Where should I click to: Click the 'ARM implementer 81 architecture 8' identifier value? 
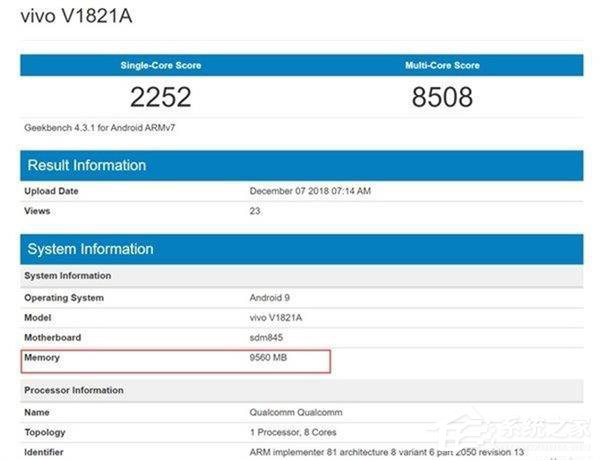(386, 452)
